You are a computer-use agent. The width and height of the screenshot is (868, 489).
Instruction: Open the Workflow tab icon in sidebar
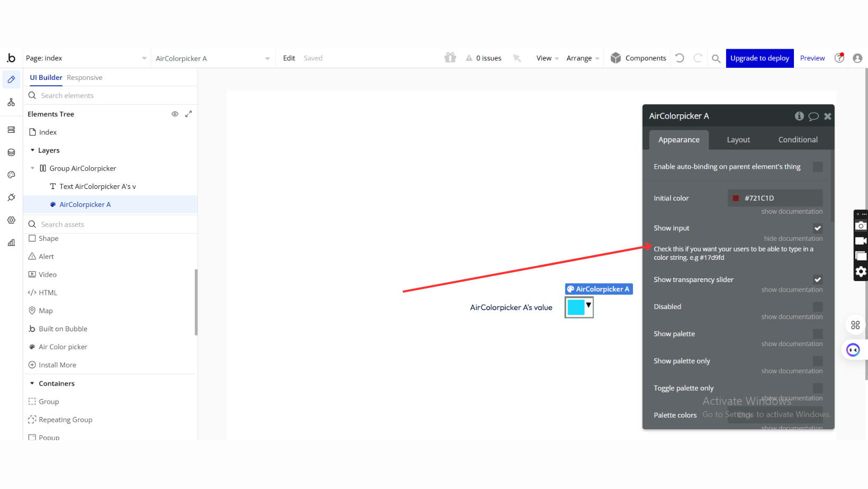pos(11,102)
